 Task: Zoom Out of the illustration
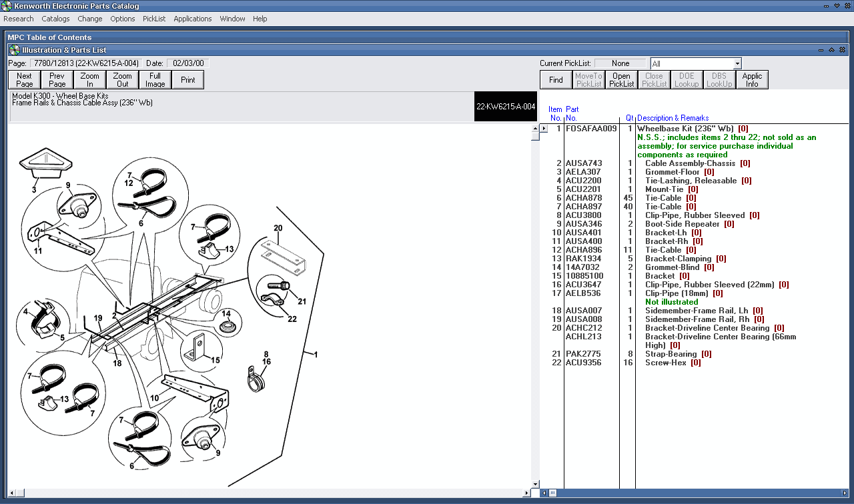point(122,79)
